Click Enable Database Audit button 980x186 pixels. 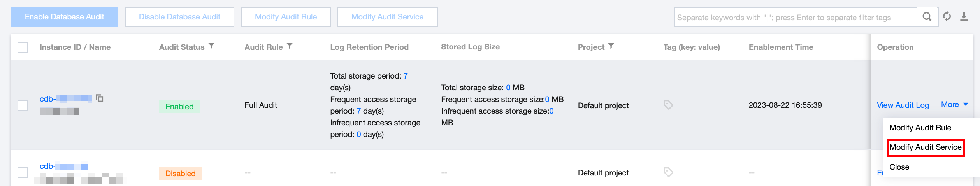[x=65, y=17]
